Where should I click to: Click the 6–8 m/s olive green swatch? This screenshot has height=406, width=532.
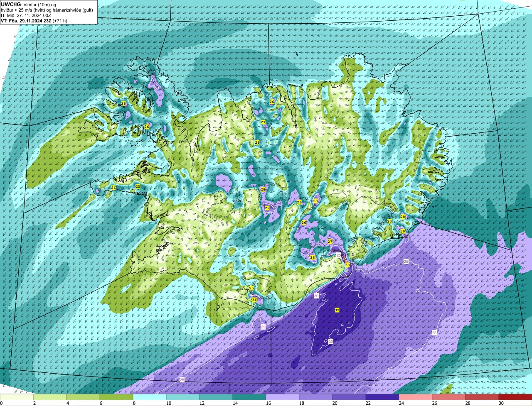[116, 397]
